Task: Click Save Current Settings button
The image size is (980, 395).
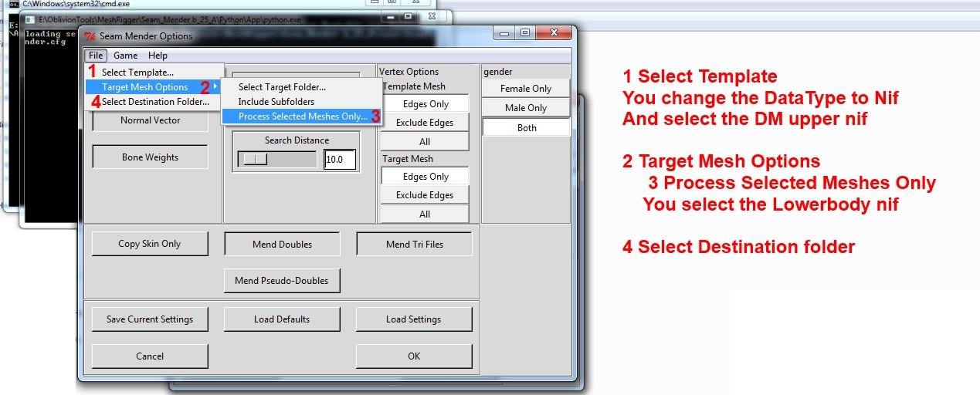Action: click(x=150, y=319)
